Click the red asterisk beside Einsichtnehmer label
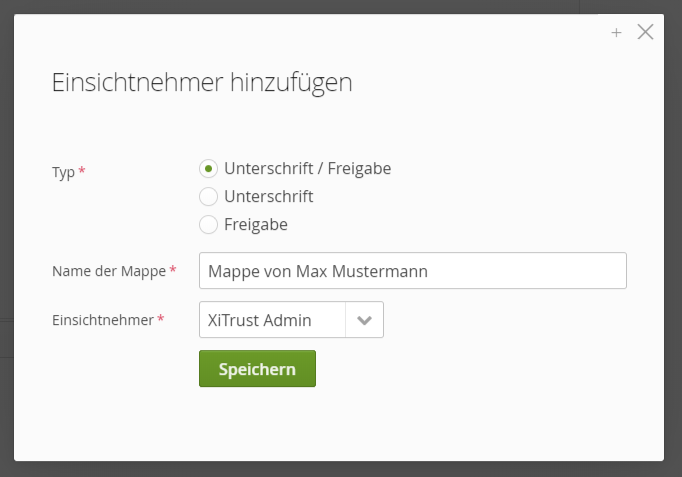Screen dimensions: 682x477 pos(161,320)
